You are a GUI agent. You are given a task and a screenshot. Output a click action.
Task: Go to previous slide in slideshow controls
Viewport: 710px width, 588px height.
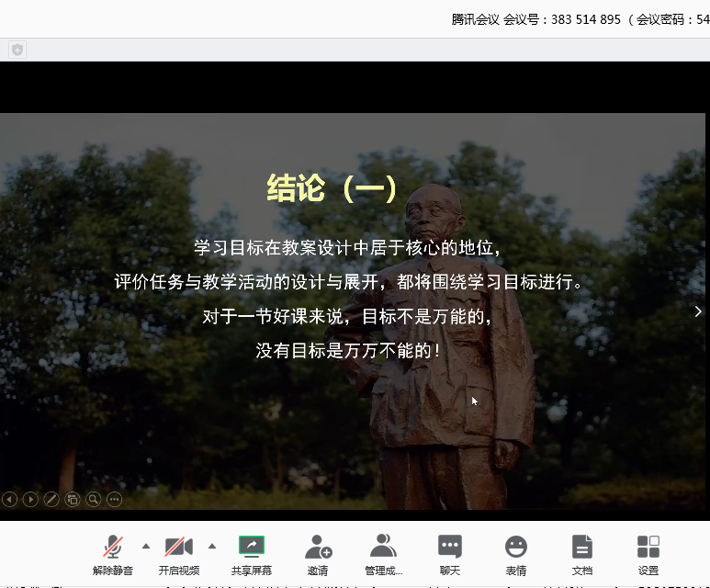(x=9, y=499)
